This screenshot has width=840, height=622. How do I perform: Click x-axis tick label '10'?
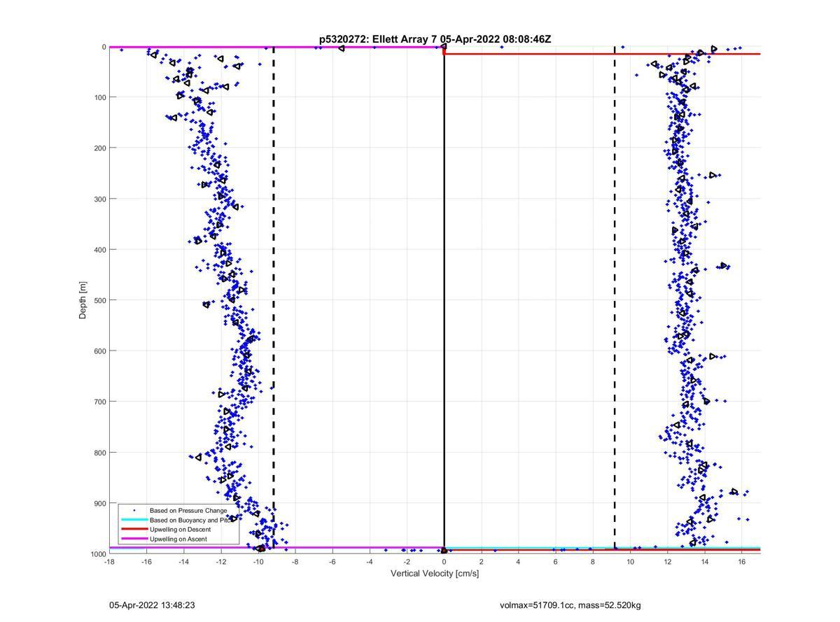pyautogui.click(x=630, y=561)
